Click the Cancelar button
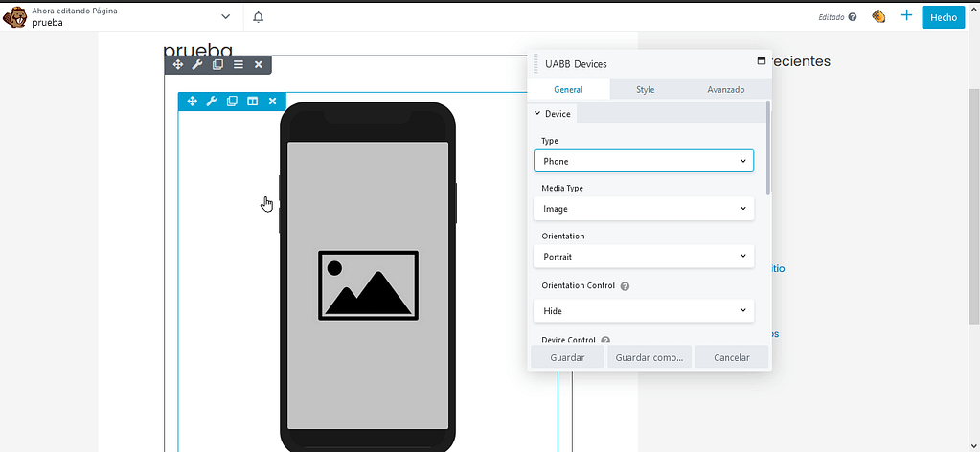 click(x=731, y=357)
